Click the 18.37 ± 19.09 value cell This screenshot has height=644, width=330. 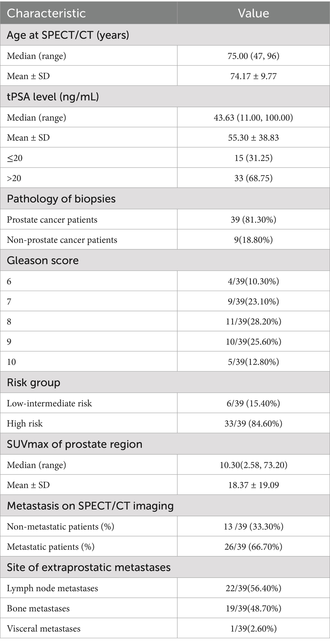(x=253, y=485)
